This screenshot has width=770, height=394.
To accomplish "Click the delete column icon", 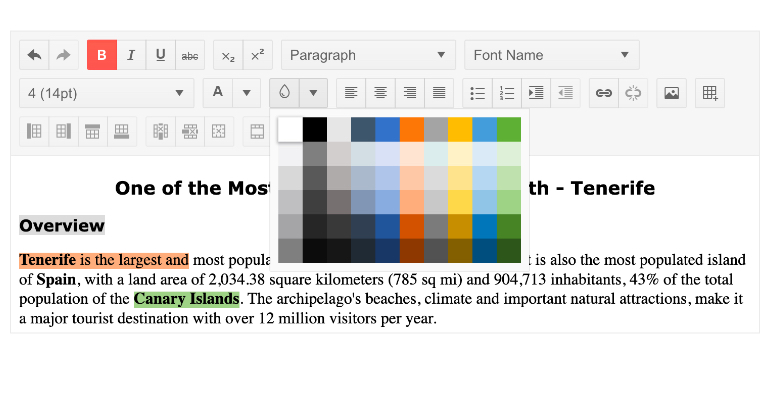I will [161, 131].
